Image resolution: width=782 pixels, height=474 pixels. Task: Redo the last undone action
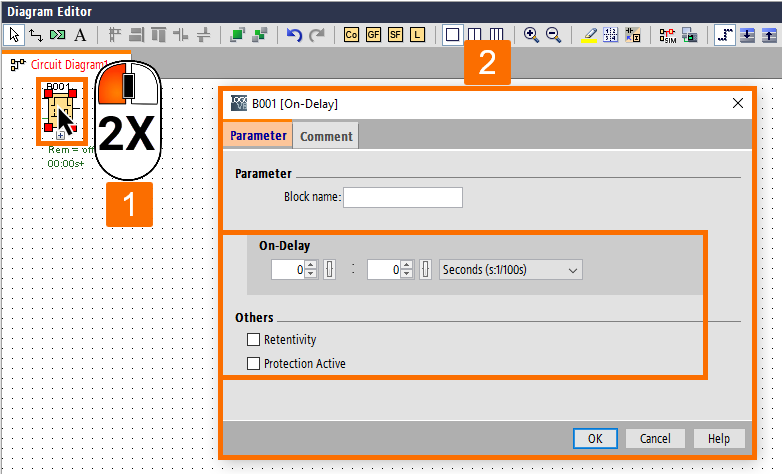click(x=316, y=35)
